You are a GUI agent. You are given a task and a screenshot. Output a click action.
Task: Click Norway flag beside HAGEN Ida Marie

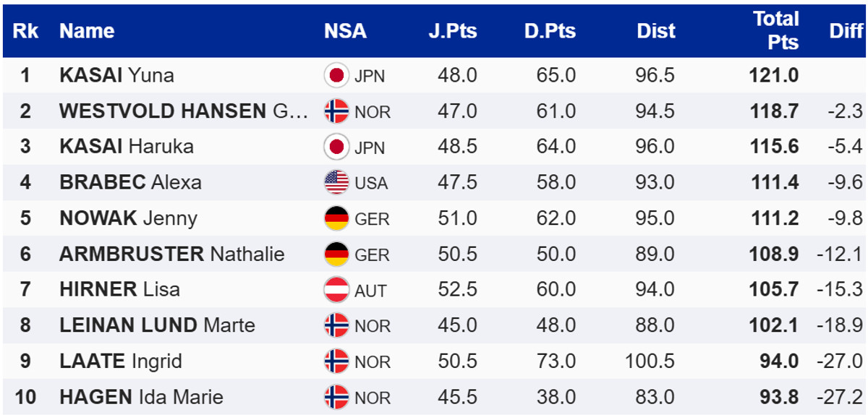336,397
